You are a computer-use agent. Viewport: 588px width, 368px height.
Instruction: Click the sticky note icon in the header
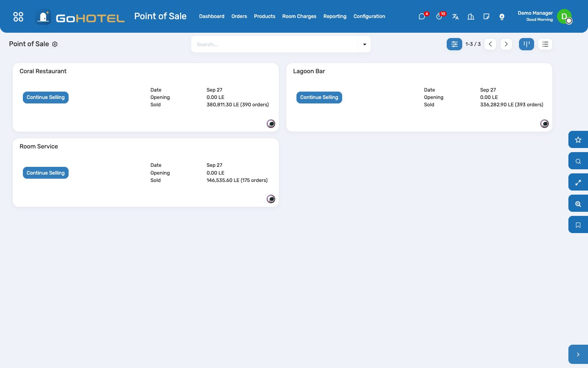(x=486, y=16)
